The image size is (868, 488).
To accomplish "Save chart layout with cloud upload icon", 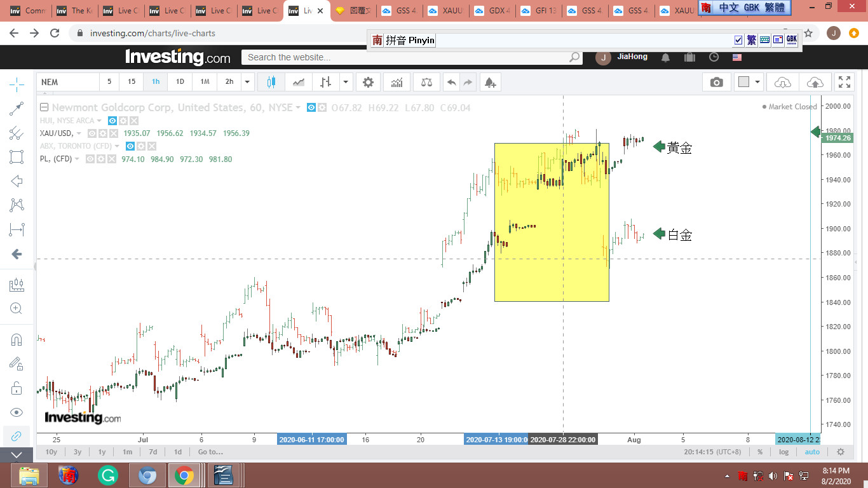I will [x=815, y=82].
